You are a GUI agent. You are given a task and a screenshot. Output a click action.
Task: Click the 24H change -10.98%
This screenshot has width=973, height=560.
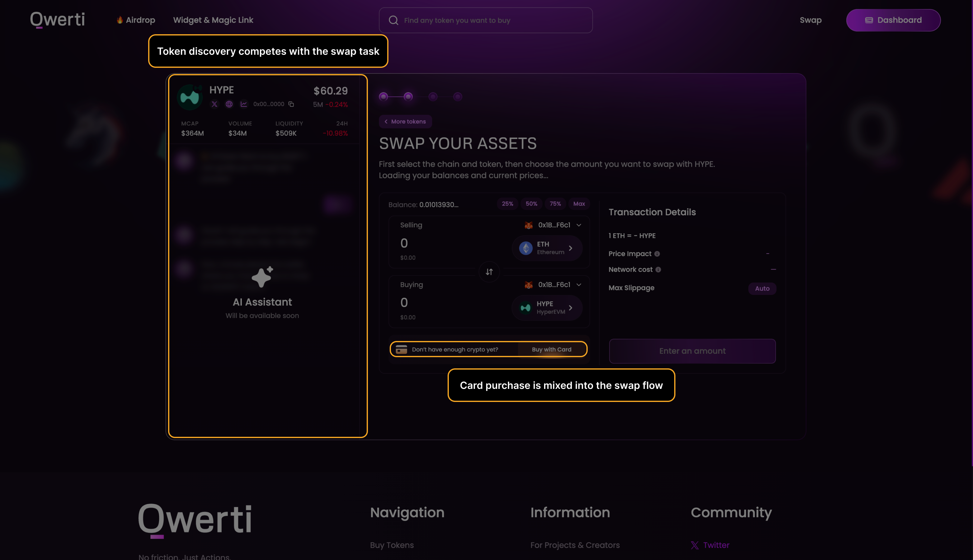(335, 133)
